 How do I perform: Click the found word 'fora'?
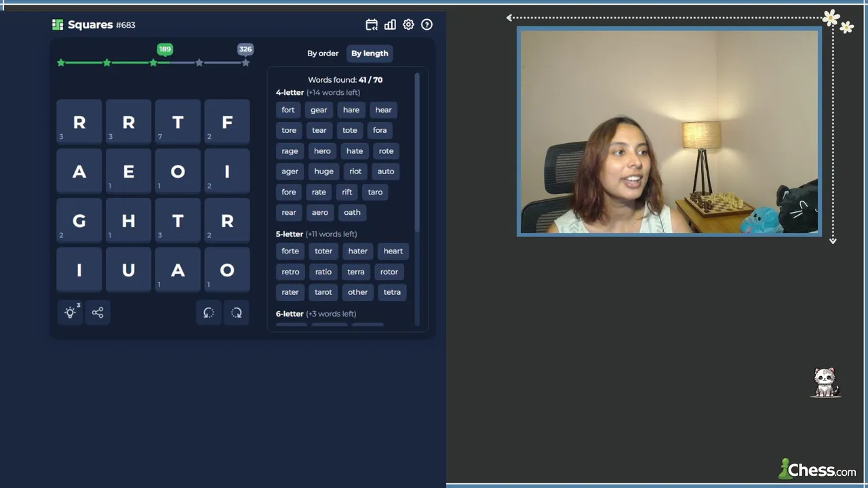point(380,130)
